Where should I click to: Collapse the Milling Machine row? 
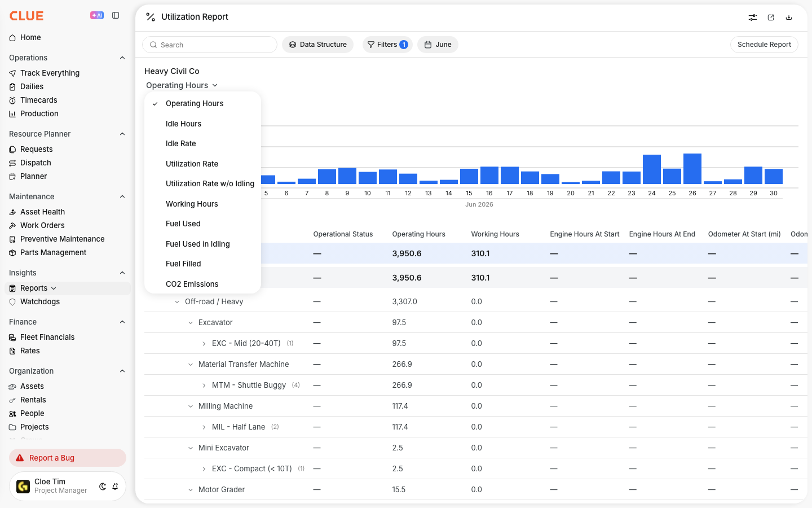point(191,406)
